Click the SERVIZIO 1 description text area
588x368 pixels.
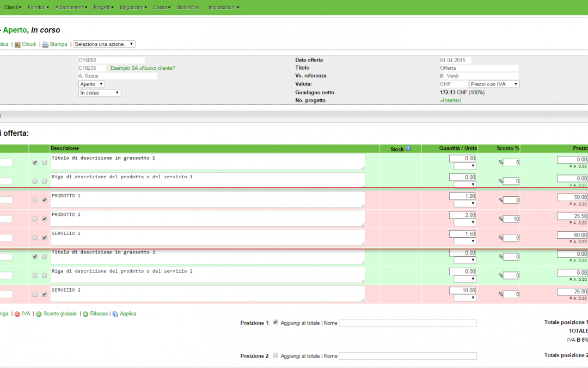tap(207, 237)
